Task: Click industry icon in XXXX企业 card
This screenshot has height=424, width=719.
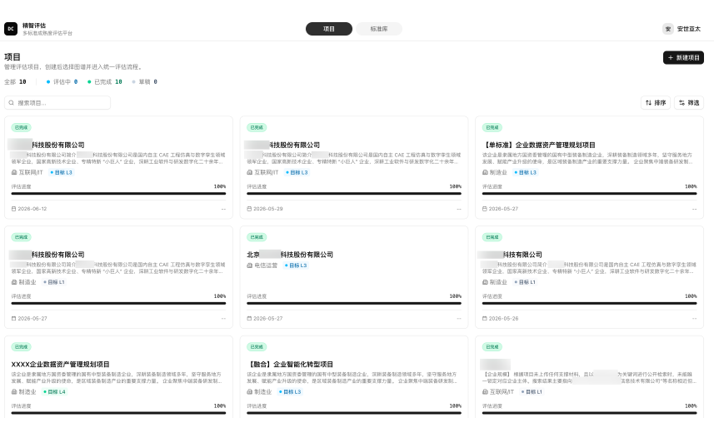Action: tap(14, 392)
